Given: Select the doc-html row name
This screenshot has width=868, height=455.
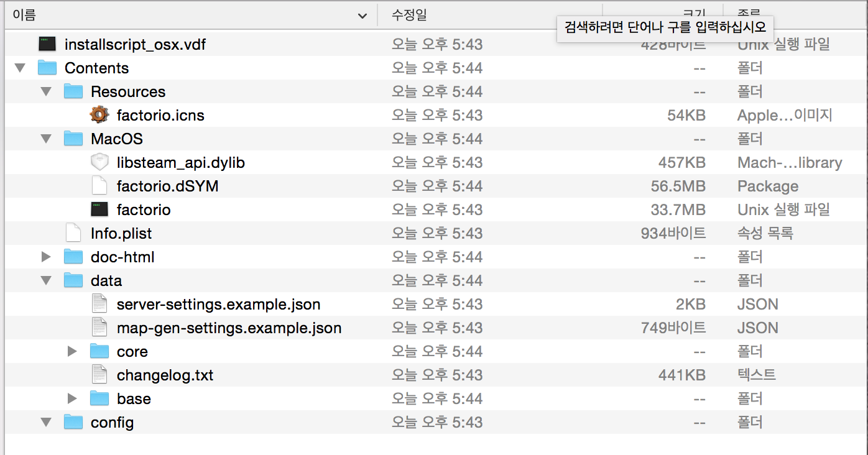Looking at the screenshot, I should pyautogui.click(x=122, y=257).
